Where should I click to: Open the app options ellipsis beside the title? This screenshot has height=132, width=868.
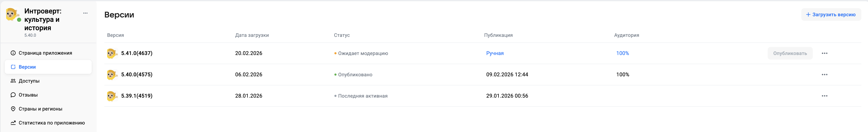(85, 13)
